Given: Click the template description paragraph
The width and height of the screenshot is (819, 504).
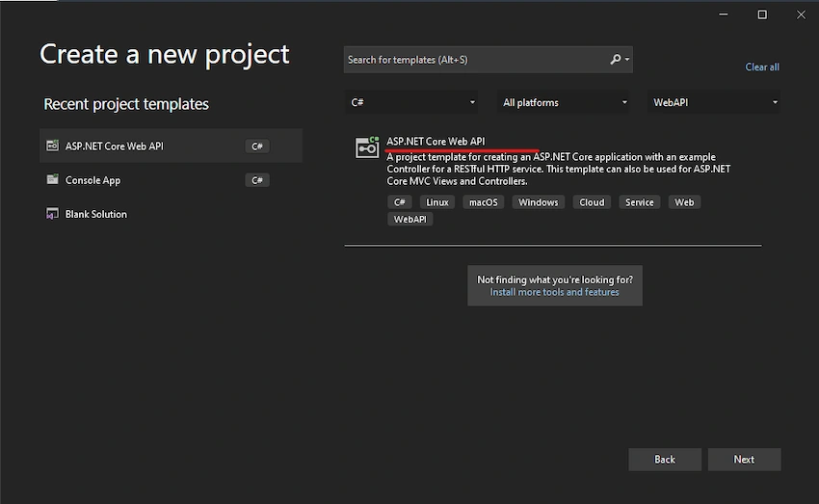Looking at the screenshot, I should 558,169.
